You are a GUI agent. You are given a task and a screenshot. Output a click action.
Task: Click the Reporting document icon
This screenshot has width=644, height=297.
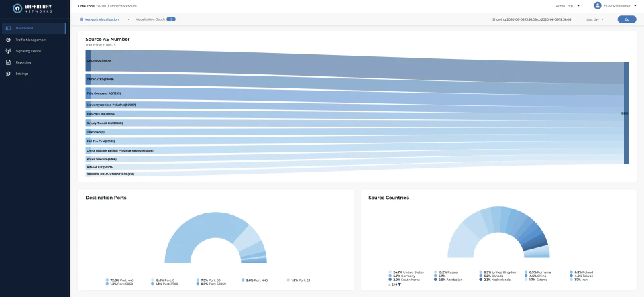pos(8,62)
